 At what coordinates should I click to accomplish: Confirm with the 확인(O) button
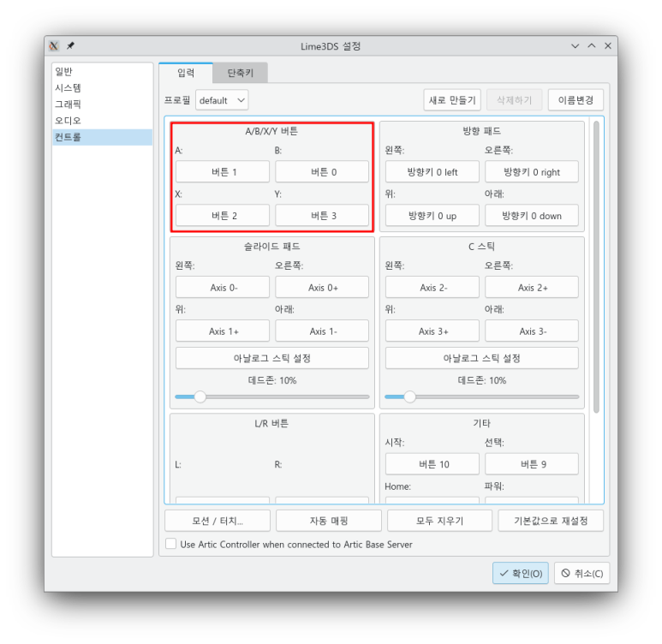[521, 573]
